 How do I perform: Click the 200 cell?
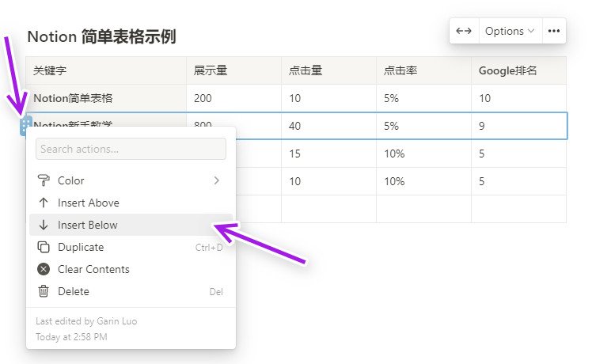[233, 98]
